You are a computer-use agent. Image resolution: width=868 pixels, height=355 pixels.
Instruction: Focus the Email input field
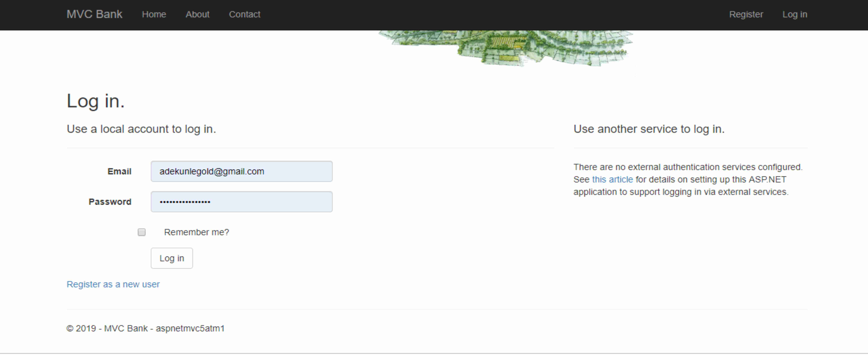pos(242,171)
